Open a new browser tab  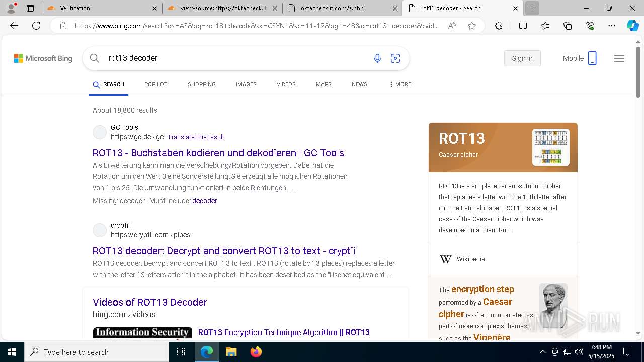532,8
